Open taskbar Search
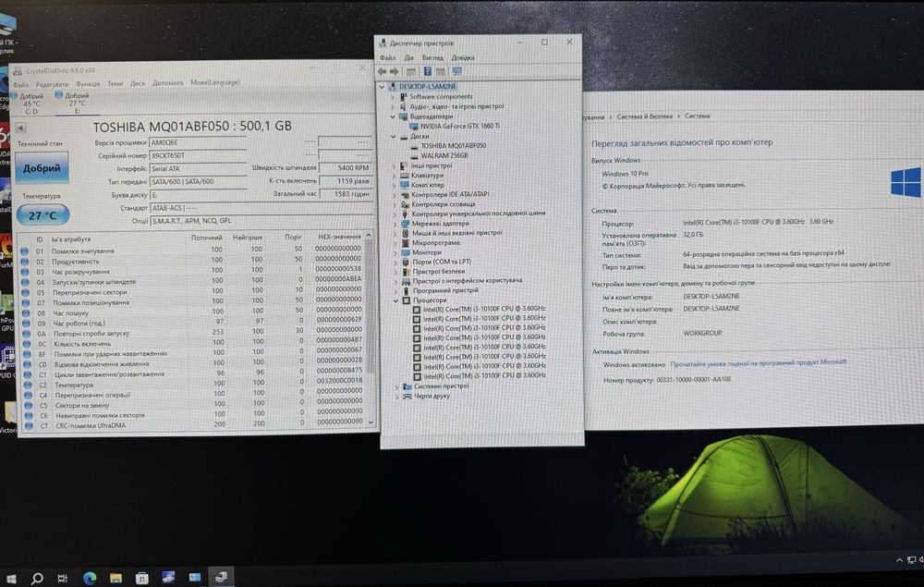Viewport: 924px width, 587px height. (x=37, y=578)
